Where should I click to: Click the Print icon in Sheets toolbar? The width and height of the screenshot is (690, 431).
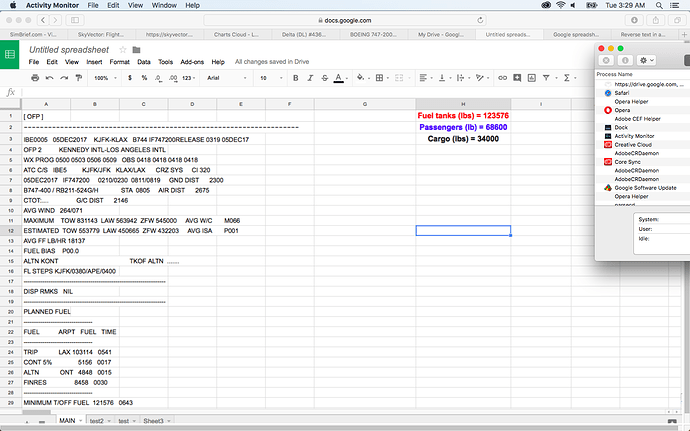[x=35, y=78]
